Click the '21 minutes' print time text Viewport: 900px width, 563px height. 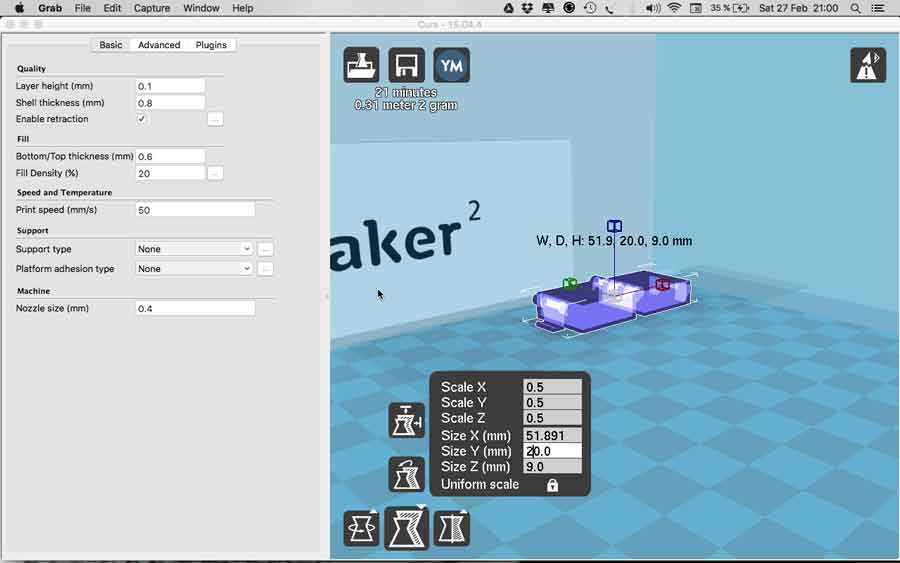[x=406, y=92]
